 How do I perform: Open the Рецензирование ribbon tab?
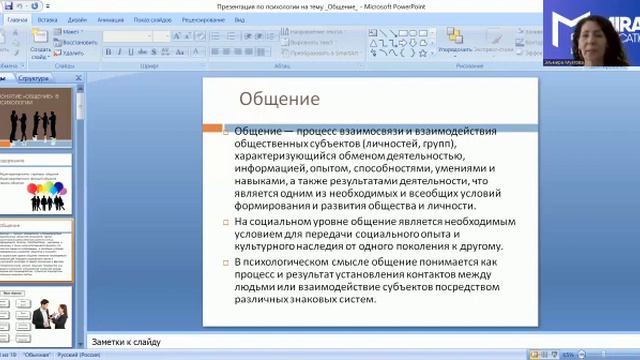click(203, 20)
